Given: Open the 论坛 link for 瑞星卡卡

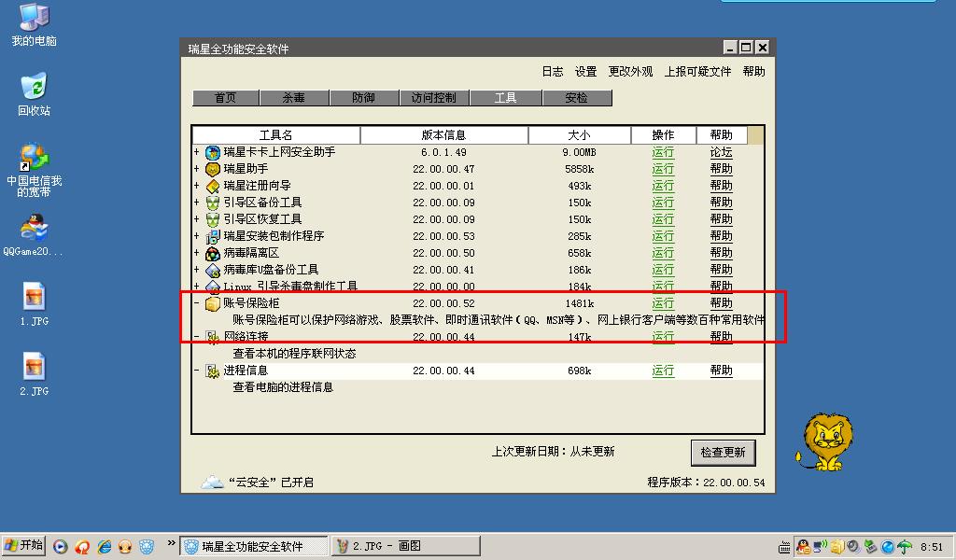Looking at the screenshot, I should pyautogui.click(x=722, y=152).
